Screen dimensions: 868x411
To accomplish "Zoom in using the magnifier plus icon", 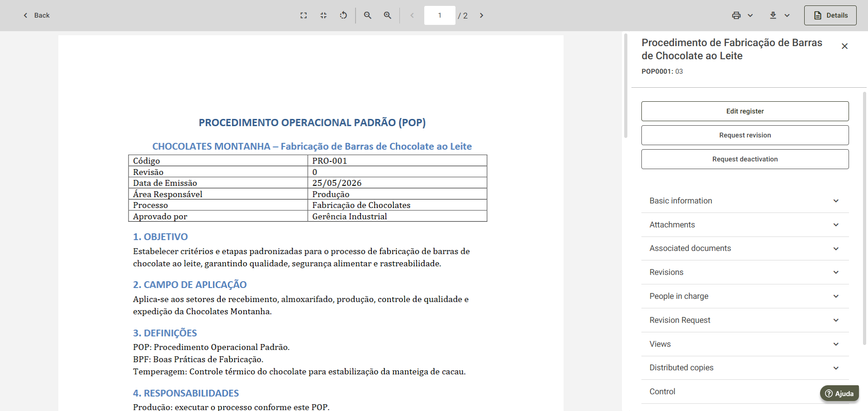I will point(388,15).
